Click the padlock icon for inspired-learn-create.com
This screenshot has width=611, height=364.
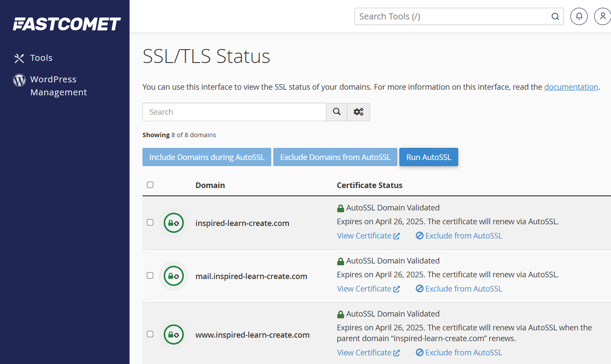pos(173,223)
